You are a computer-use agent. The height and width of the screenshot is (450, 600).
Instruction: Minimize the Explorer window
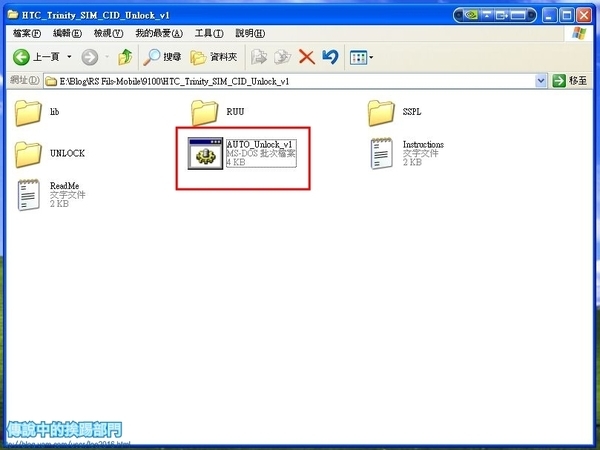[x=549, y=16]
